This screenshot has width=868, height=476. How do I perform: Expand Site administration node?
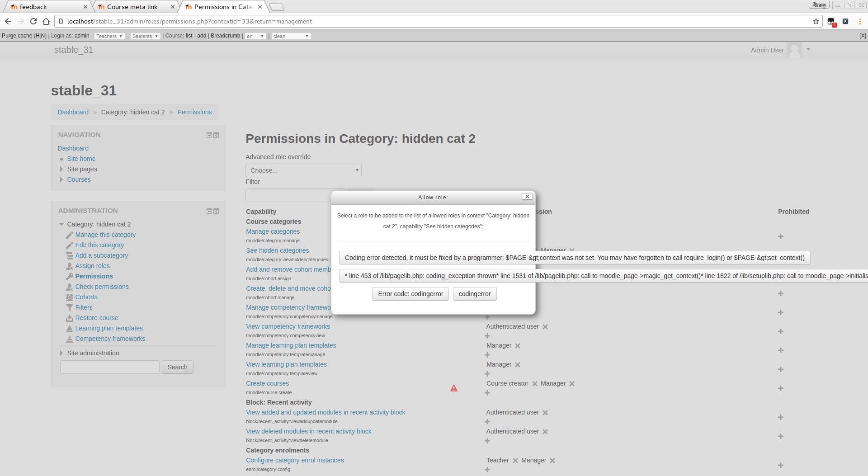61,353
